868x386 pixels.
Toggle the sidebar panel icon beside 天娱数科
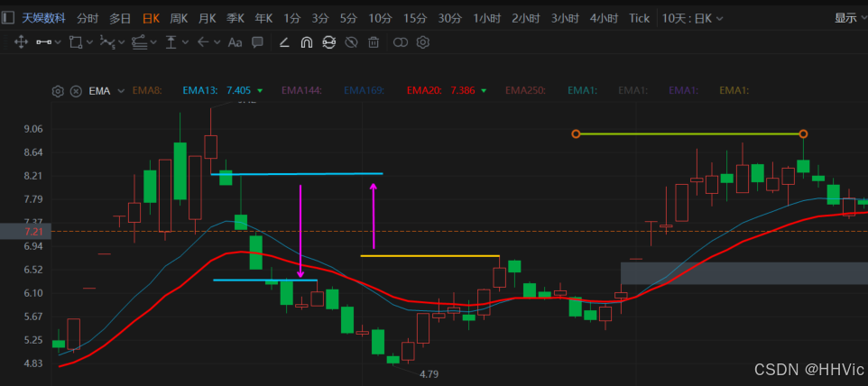pyautogui.click(x=8, y=19)
